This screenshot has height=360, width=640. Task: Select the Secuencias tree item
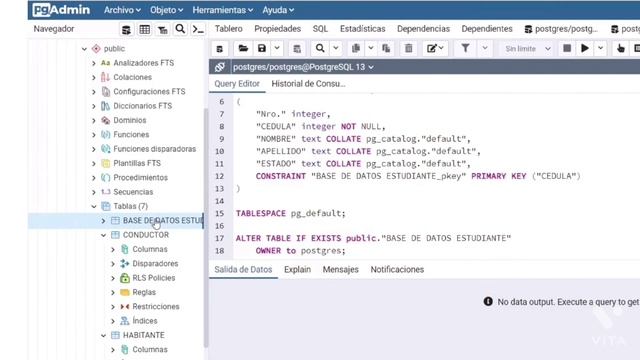(x=133, y=192)
